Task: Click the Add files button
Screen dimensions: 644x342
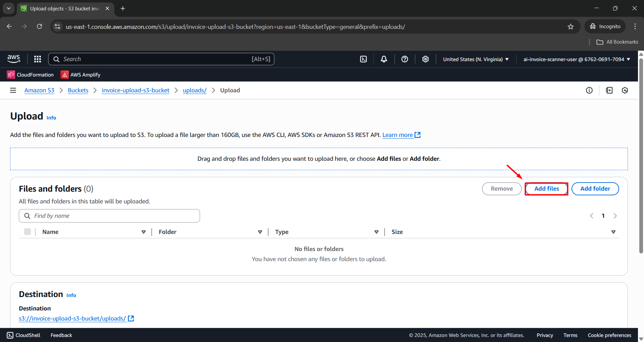Action: pyautogui.click(x=546, y=188)
